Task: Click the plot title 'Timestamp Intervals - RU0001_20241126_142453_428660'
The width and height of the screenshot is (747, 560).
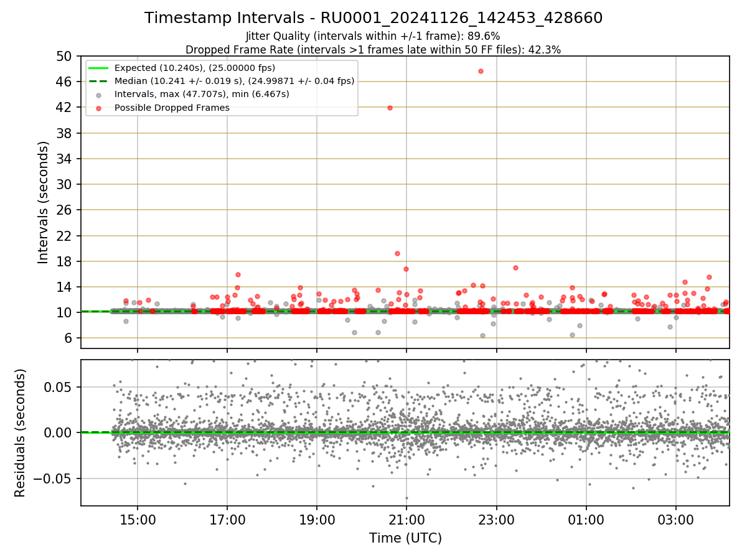Action: [374, 18]
